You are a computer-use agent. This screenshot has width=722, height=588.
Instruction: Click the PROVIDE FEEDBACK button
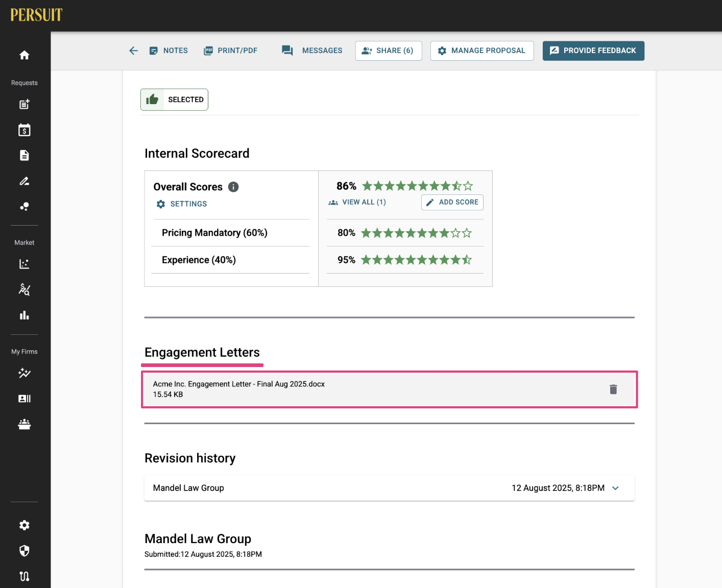click(593, 51)
